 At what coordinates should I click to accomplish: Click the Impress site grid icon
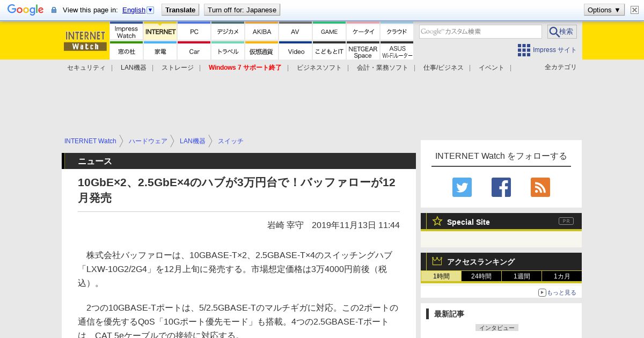pos(524,50)
